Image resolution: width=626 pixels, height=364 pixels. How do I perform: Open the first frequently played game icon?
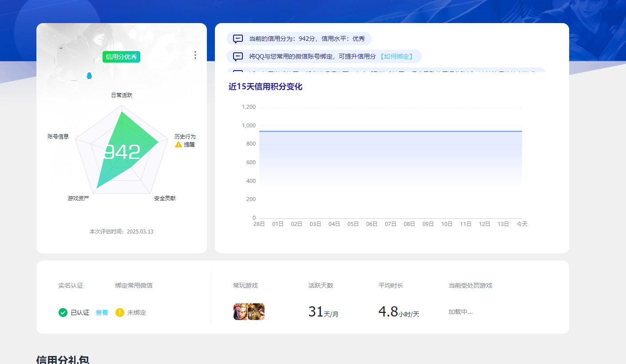(x=240, y=312)
